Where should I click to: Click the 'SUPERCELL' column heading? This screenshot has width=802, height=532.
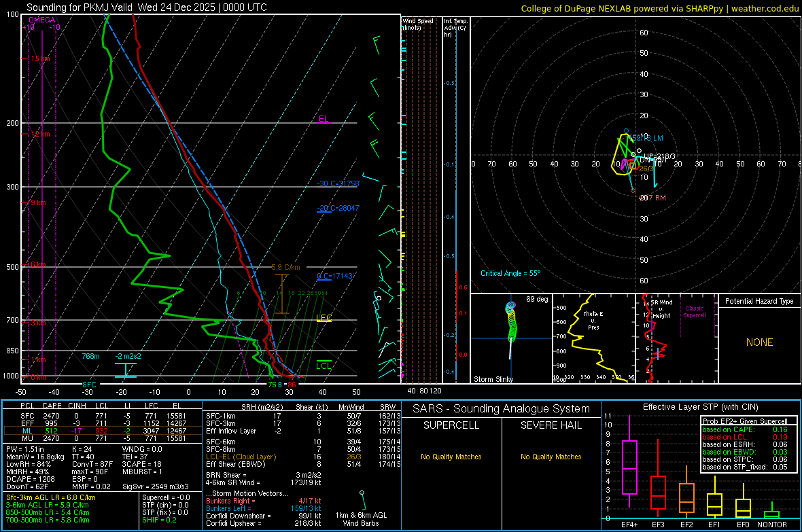click(451, 425)
